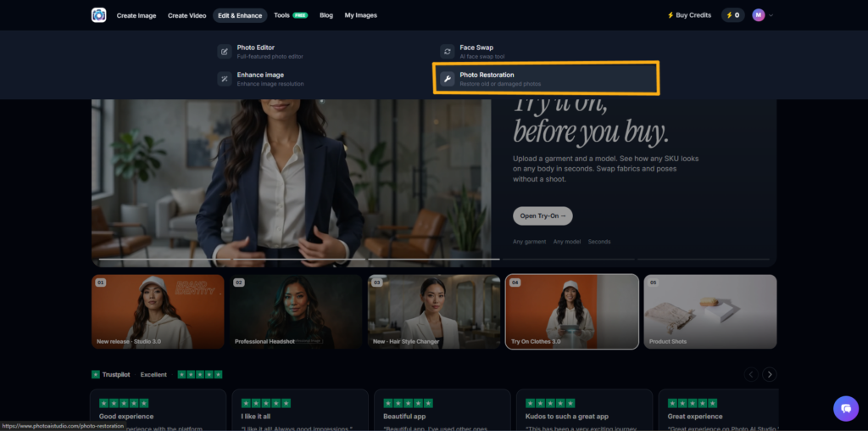Click the Photo Editor pencil icon

pos(224,52)
